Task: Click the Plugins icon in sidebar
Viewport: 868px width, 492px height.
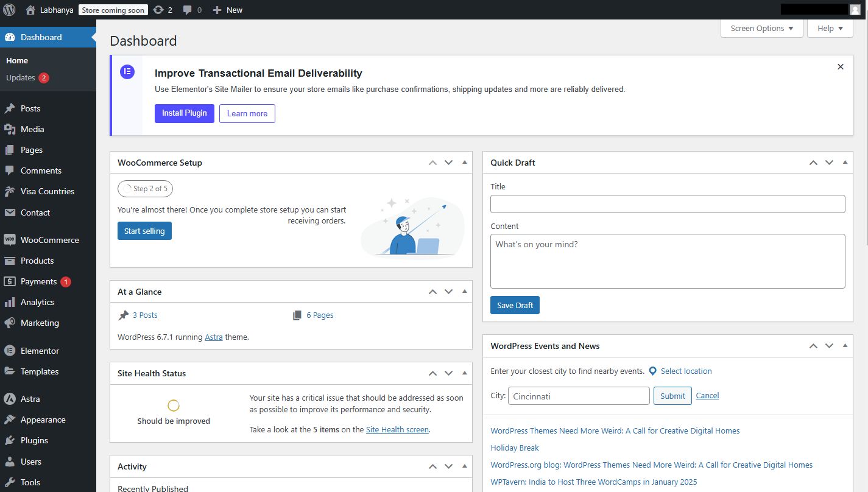Action: 10,440
